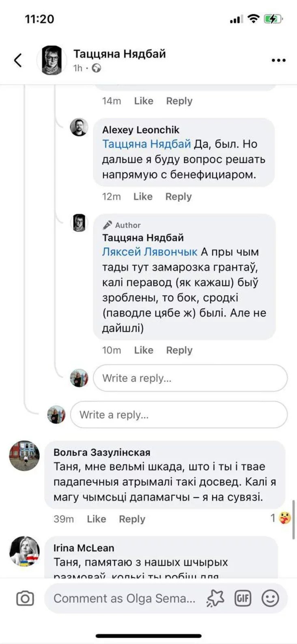297x644 pixels.
Task: Like the author's 10m-old reply
Action: [144, 350]
